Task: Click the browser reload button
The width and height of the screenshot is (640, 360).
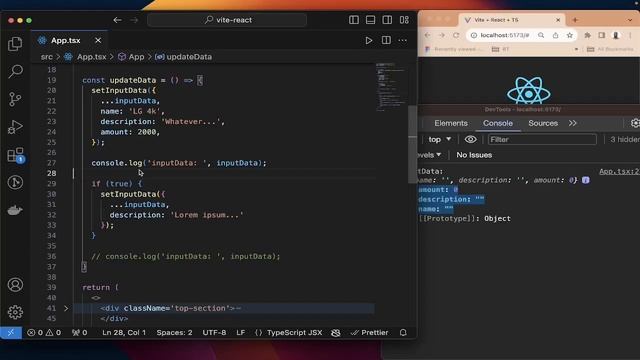Action: (456, 36)
